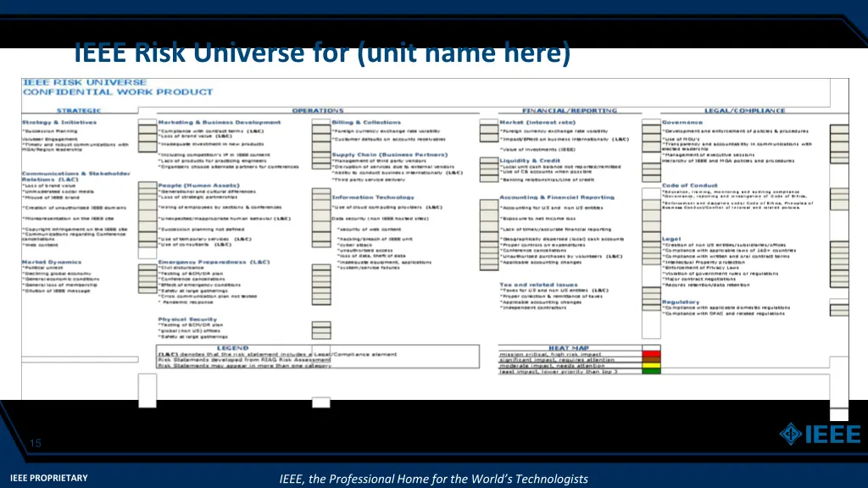Click the 'Strategy & Initiatives' section heading
Screen dimensions: 868x488
59,122
